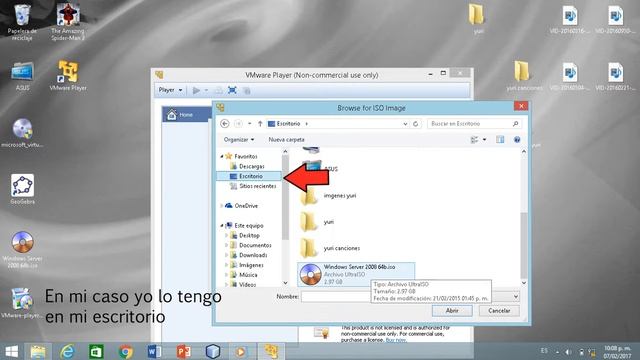Screen dimensions: 640x360
Task: Expand the OneDrive tree node
Action: click(x=222, y=206)
